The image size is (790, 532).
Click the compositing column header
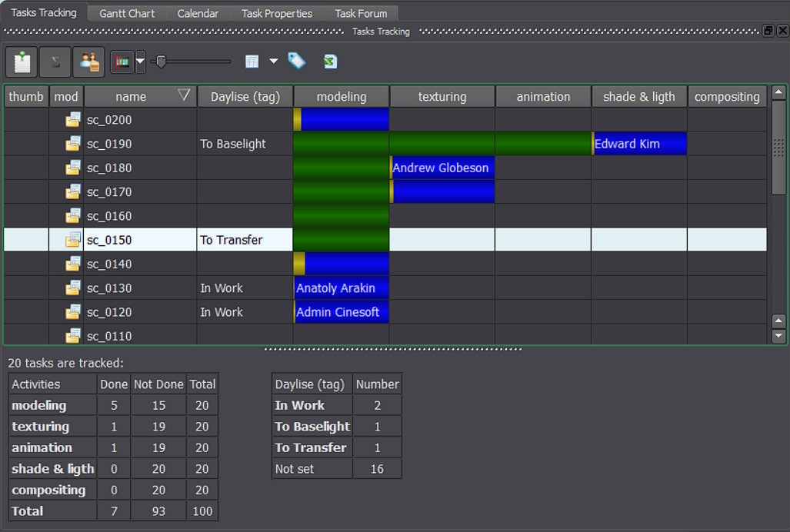(x=727, y=97)
